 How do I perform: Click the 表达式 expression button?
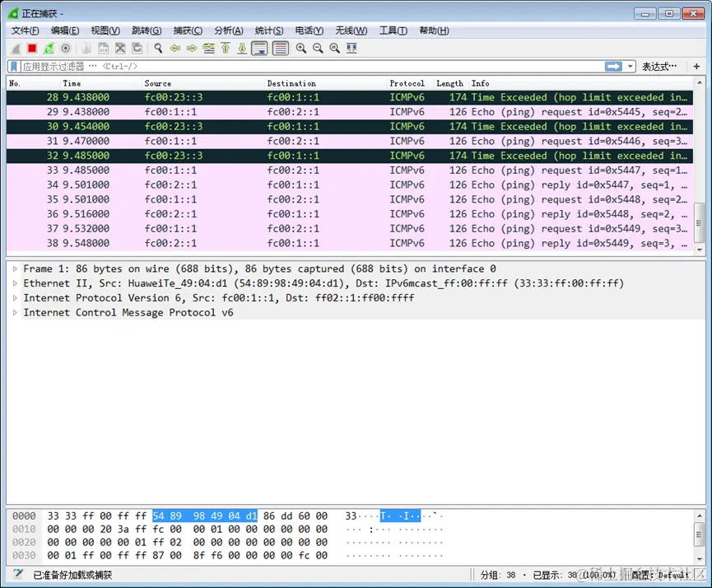point(659,67)
